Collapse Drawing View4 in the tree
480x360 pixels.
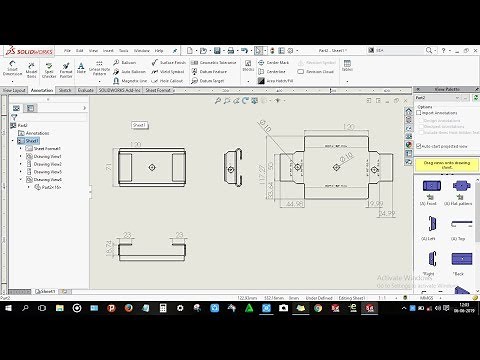(21, 179)
